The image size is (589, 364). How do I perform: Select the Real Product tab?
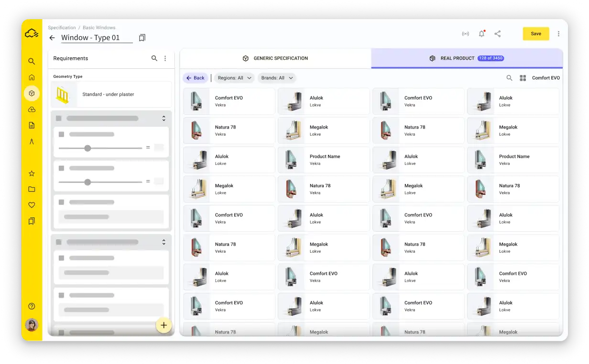[467, 58]
